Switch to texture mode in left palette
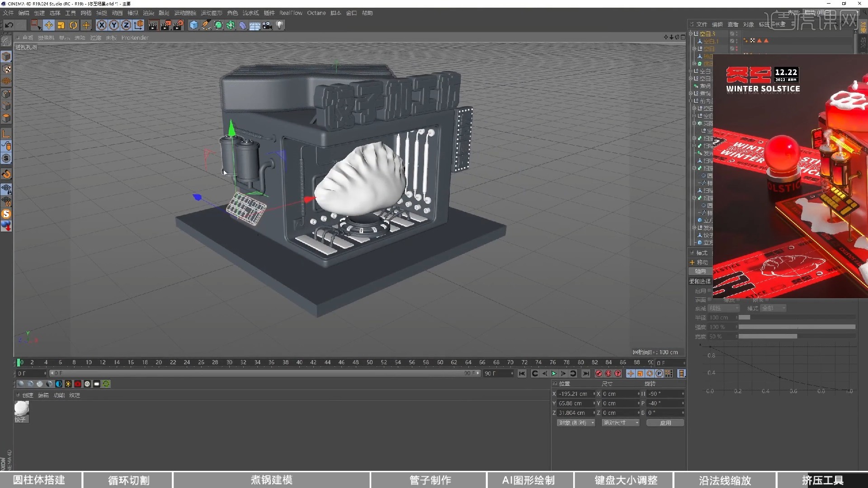 6,69
